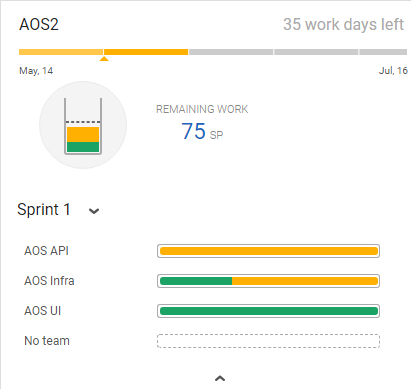Select the No team label

(47, 341)
